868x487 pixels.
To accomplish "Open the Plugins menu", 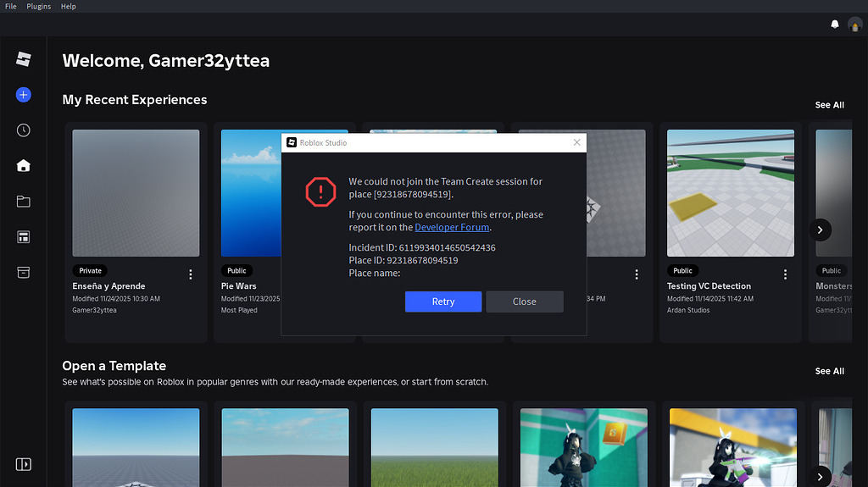I will pos(39,6).
